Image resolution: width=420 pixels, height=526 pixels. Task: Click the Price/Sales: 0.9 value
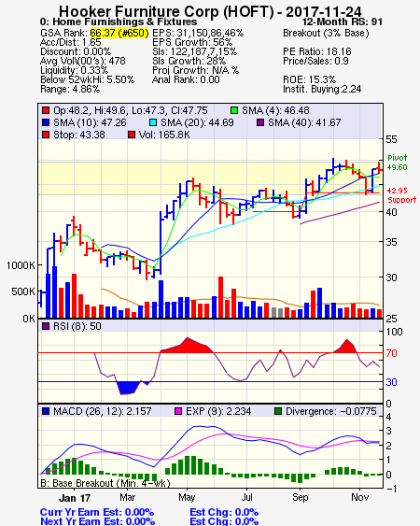pyautogui.click(x=315, y=61)
